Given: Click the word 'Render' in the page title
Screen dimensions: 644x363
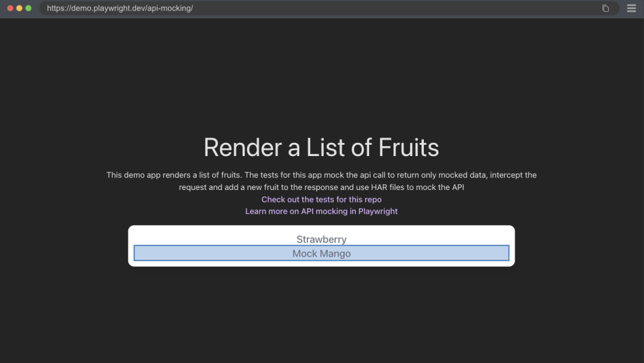Looking at the screenshot, I should click(243, 147).
